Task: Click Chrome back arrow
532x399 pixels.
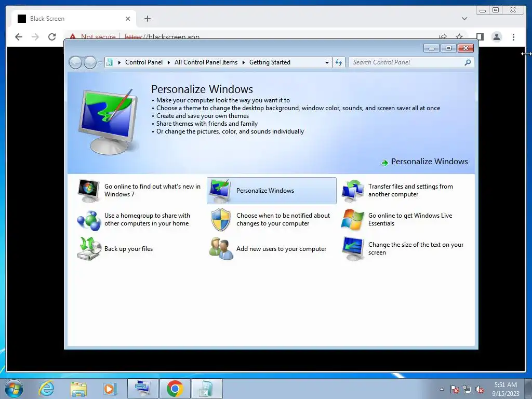Action: [x=19, y=37]
